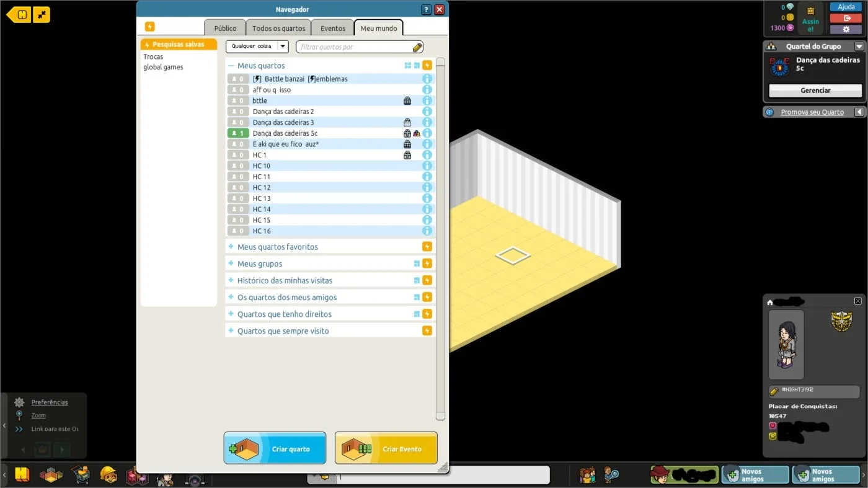Collapse left tools panel with side arrow
868x488 pixels.
(4, 426)
